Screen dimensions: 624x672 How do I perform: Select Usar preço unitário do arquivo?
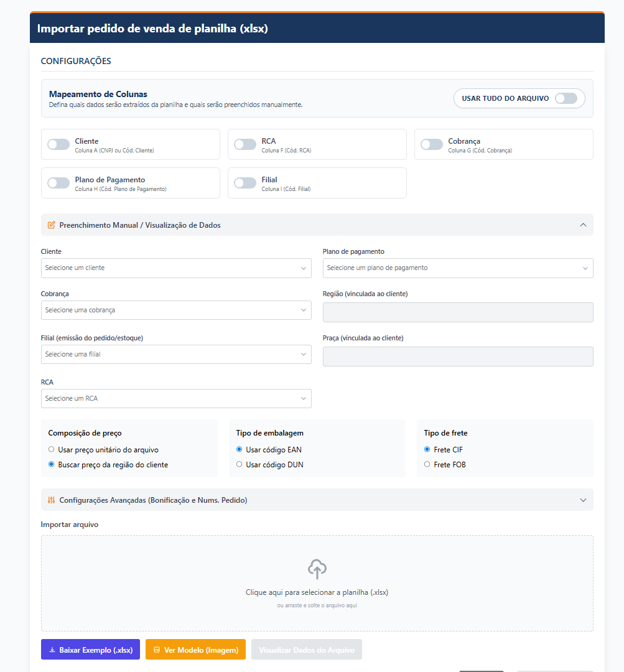(x=51, y=449)
